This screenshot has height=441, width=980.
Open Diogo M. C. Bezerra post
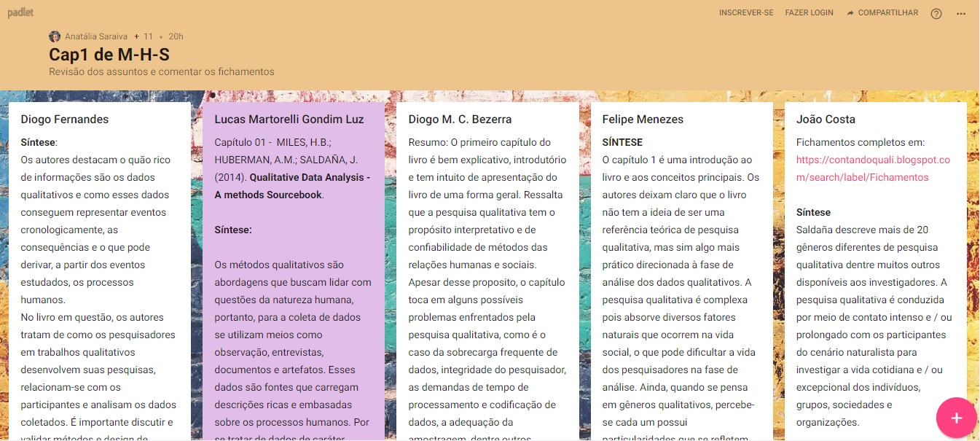(460, 120)
